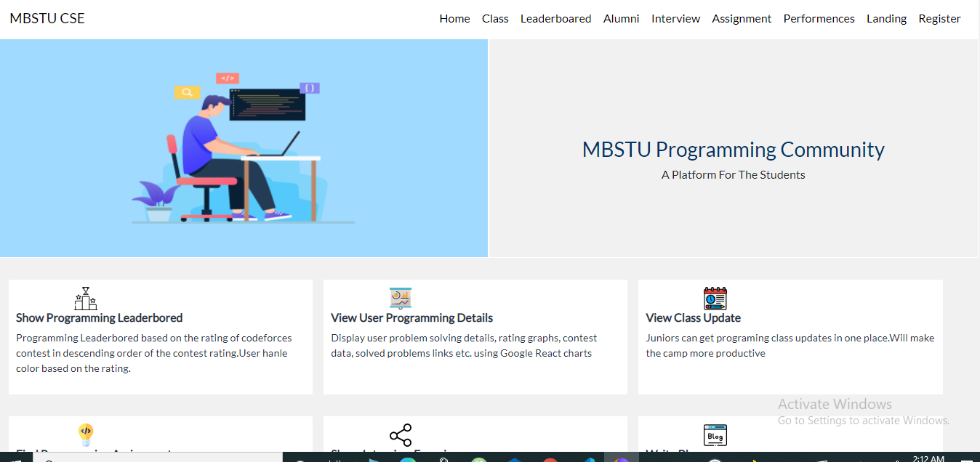This screenshot has height=462, width=980.
Task: Click the Blog window icon on the Write Blog card
Action: 715,434
